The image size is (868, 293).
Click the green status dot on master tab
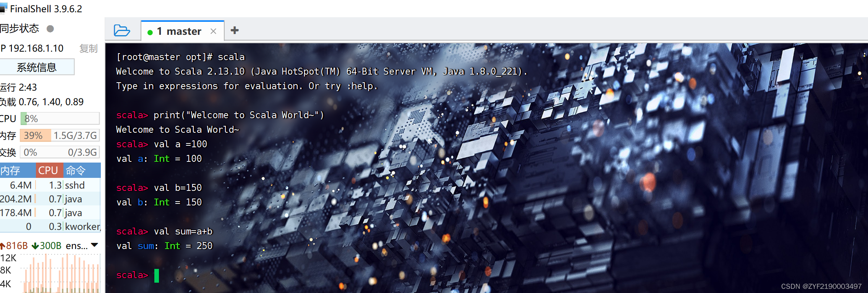150,33
